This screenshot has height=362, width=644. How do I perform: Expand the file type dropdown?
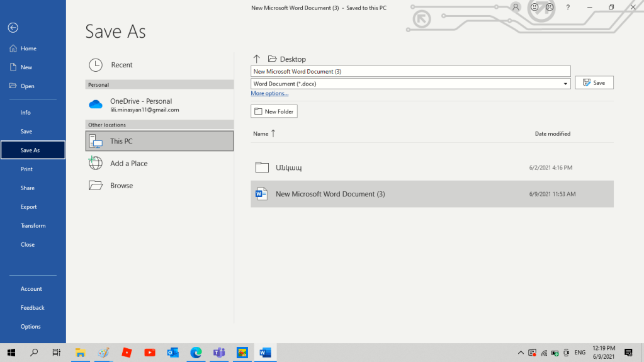[x=566, y=84]
